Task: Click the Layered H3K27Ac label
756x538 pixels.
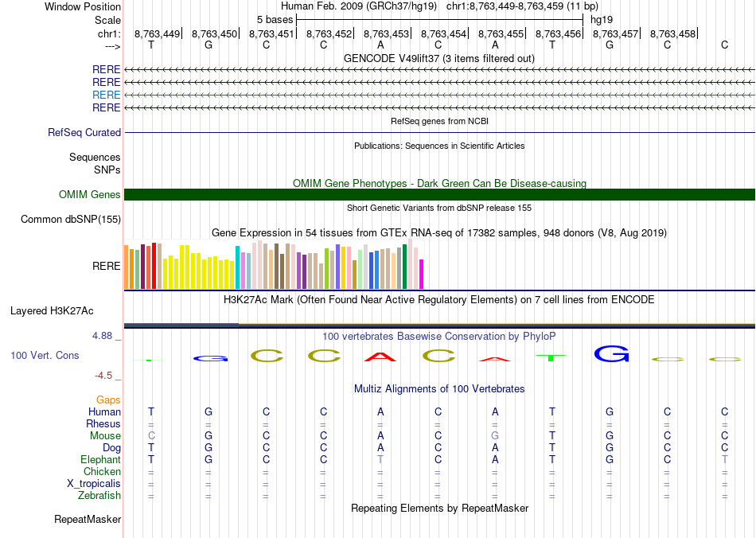Action: 52,311
